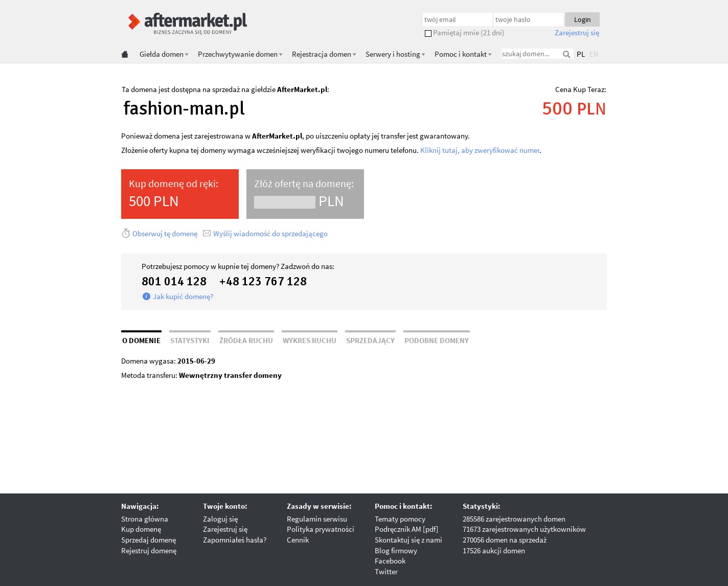The width and height of the screenshot is (728, 586).
Task: Click the envelope icon to message seller
Action: click(207, 233)
